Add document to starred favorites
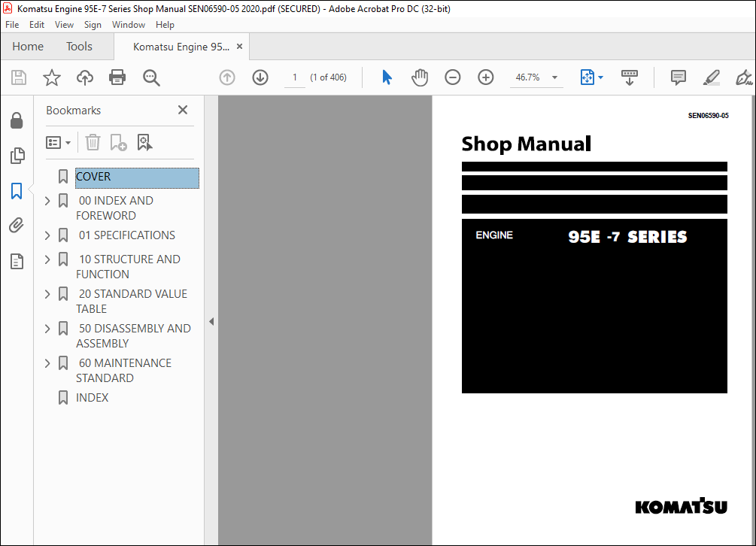756x546 pixels. tap(52, 77)
